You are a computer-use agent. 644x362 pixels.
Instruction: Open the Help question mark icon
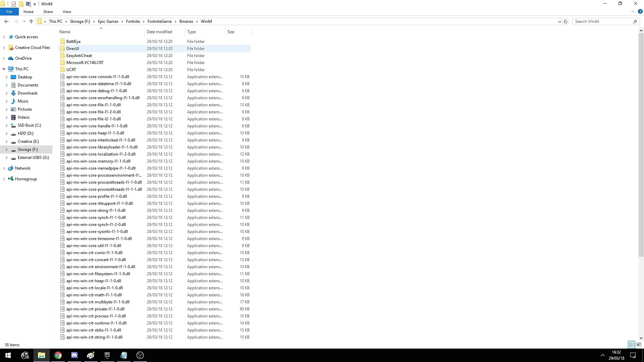click(x=640, y=11)
